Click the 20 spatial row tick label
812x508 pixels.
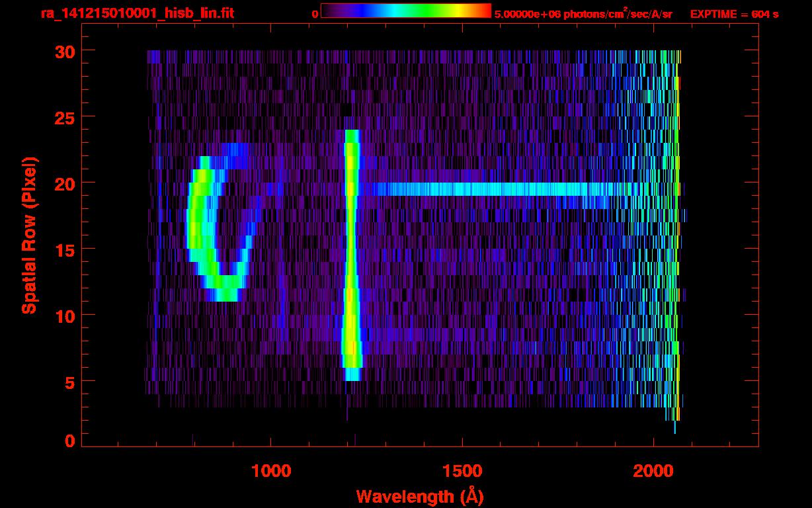pos(65,183)
